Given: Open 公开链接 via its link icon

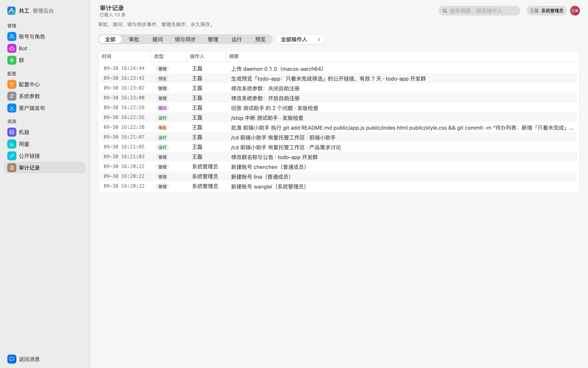Looking at the screenshot, I should click(12, 156).
